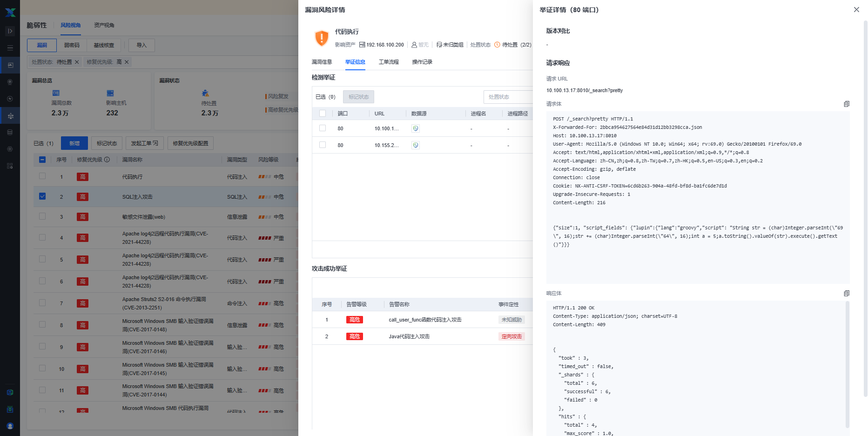Click the 发起工单 button
This screenshot has width=868, height=436.
[144, 143]
